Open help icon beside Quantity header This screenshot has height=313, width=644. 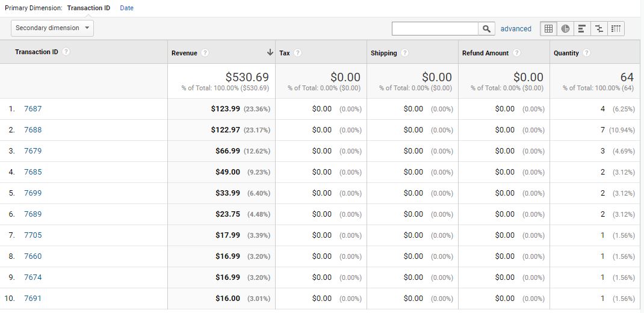click(586, 53)
